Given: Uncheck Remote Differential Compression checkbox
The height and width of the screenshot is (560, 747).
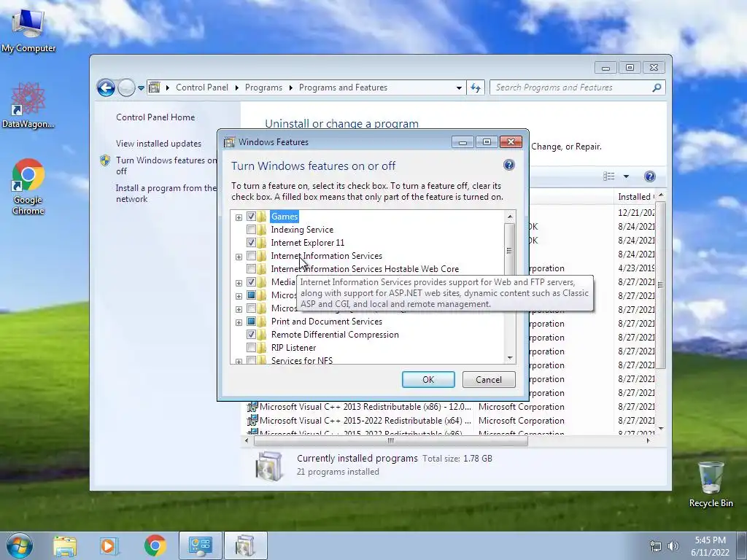Looking at the screenshot, I should click(251, 335).
